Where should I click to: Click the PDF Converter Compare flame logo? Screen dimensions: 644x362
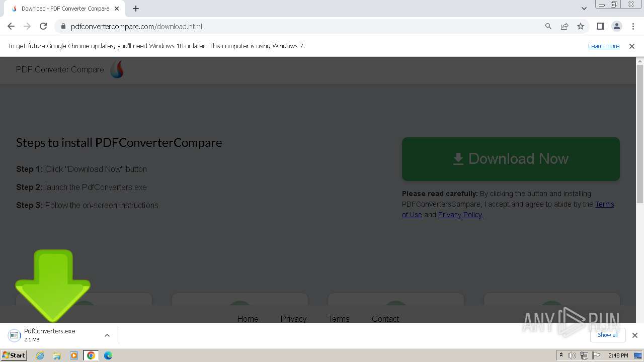tap(117, 69)
